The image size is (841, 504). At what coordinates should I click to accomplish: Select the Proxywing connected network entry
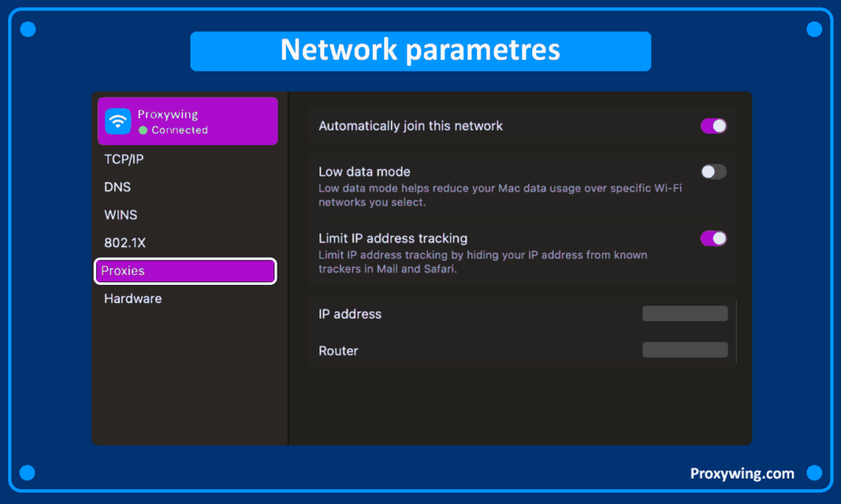coord(188,121)
